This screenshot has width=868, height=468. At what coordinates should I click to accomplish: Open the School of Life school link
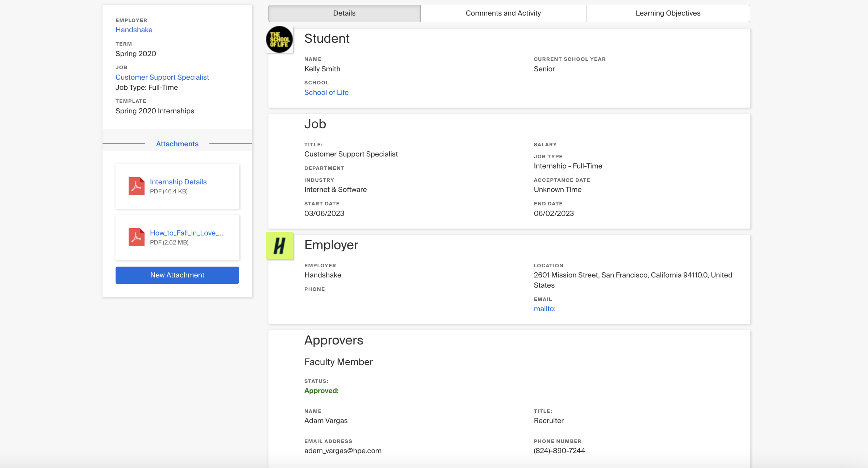[x=326, y=92]
